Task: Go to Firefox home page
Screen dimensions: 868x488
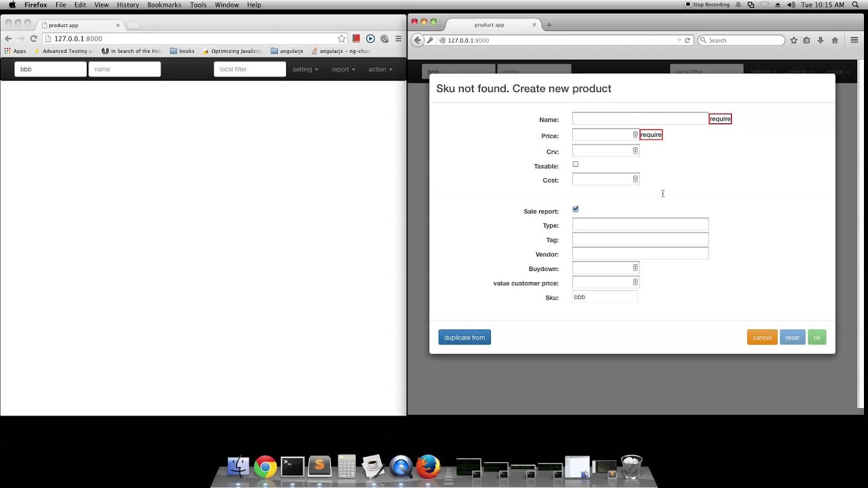Action: (x=835, y=40)
